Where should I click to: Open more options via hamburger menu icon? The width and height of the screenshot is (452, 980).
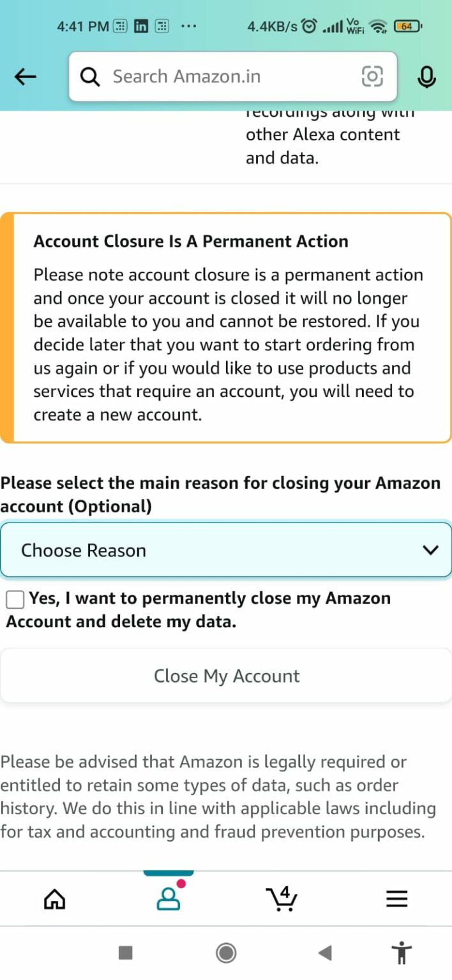[x=396, y=898]
